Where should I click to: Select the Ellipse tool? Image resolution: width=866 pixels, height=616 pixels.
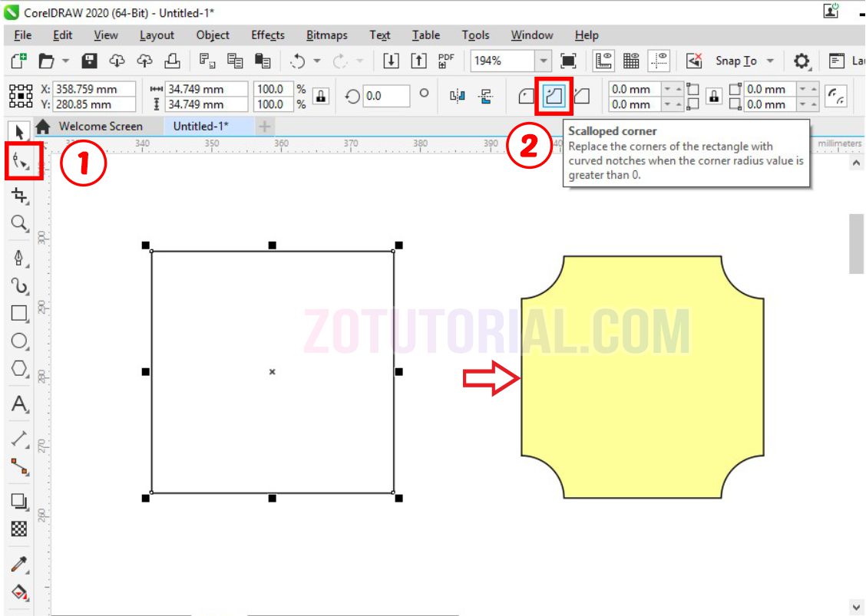click(x=18, y=341)
